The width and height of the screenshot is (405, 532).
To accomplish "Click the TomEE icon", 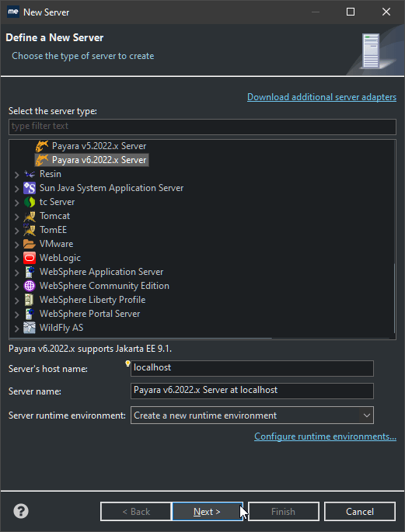I will [30, 230].
